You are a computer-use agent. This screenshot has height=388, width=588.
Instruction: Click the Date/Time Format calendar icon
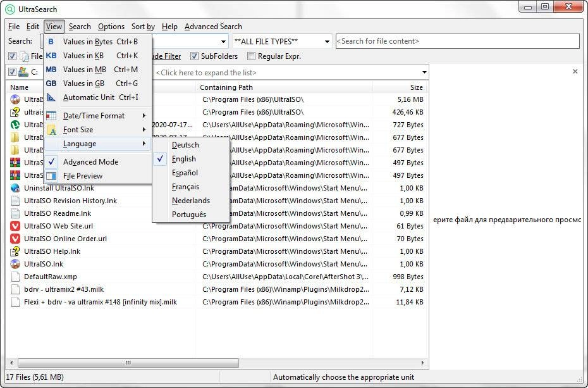(51, 116)
